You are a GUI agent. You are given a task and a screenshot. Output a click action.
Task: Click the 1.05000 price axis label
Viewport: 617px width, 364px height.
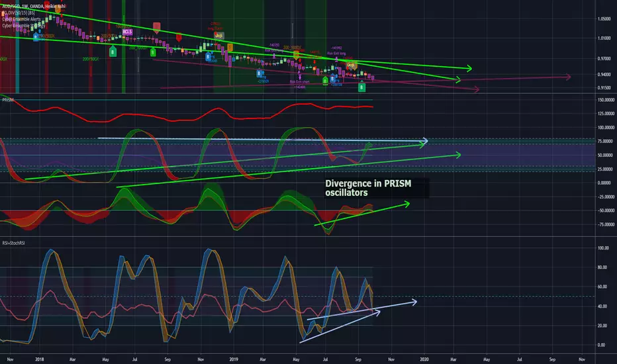tap(604, 19)
